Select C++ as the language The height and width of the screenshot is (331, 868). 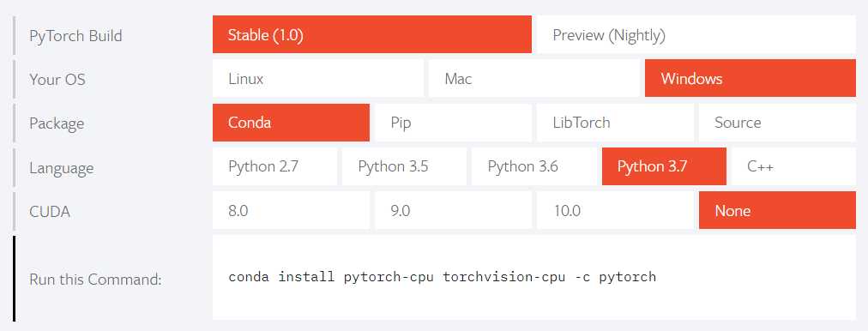(x=794, y=166)
